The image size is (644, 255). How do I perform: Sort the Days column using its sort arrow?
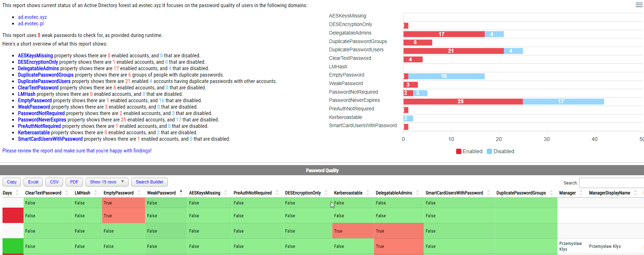(x=17, y=193)
